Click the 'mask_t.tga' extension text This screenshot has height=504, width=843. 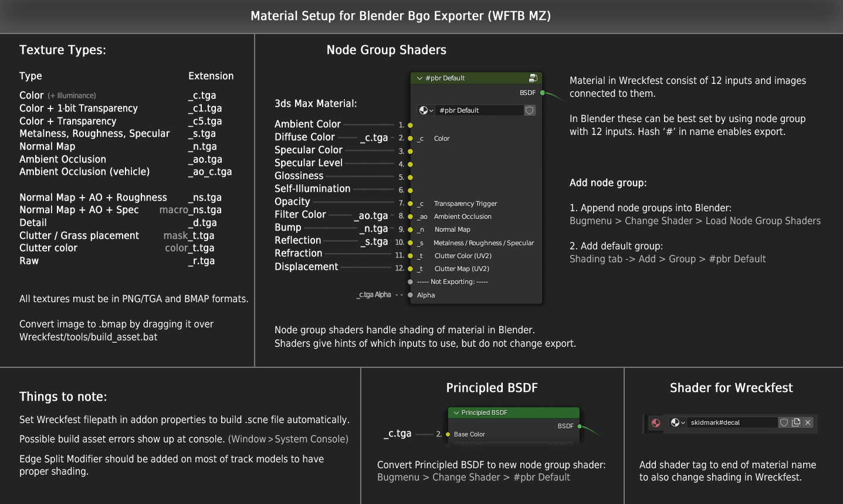189,236
